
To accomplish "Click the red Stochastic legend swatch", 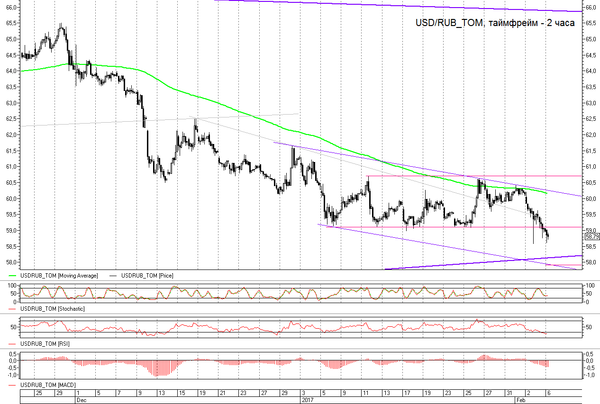I will pyautogui.click(x=13, y=309).
